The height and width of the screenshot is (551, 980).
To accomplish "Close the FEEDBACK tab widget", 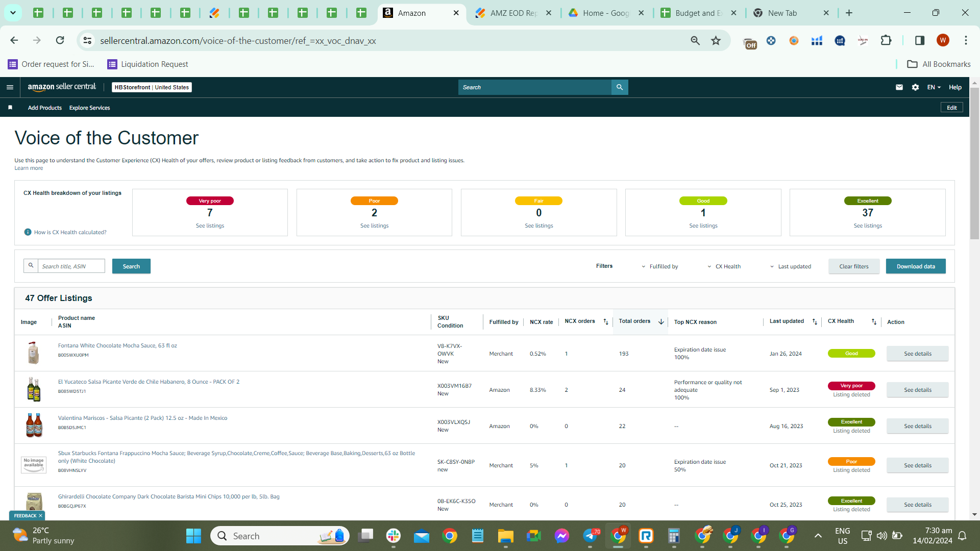I will [x=40, y=516].
